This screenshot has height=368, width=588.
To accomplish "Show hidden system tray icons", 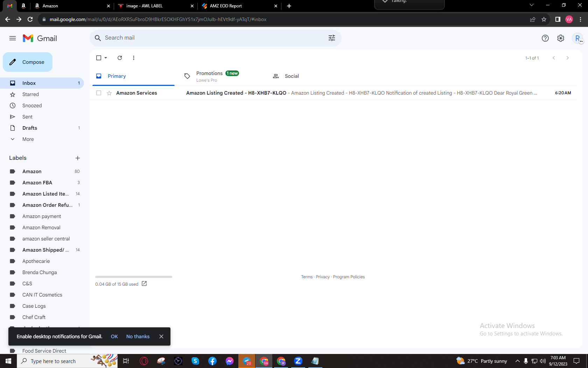I will 517,361.
